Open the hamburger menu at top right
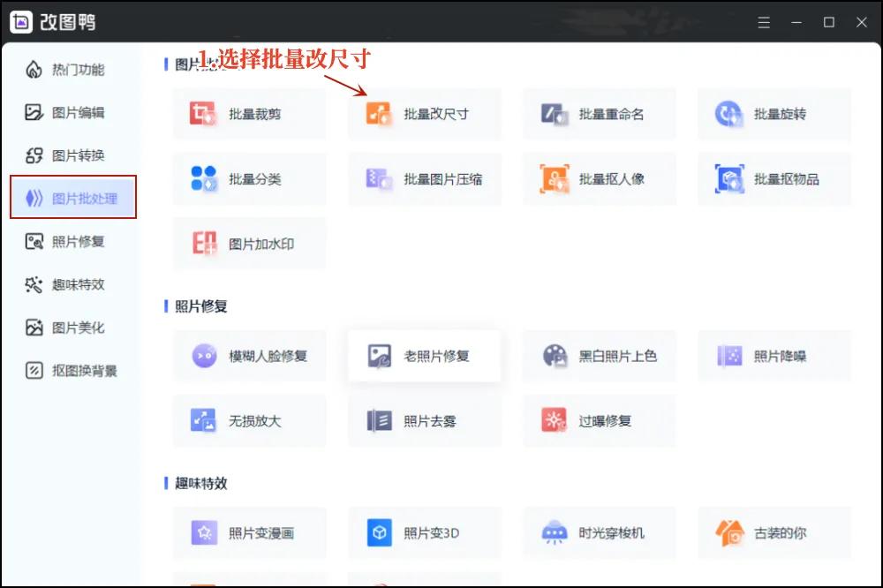The image size is (883, 588). pyautogui.click(x=764, y=22)
